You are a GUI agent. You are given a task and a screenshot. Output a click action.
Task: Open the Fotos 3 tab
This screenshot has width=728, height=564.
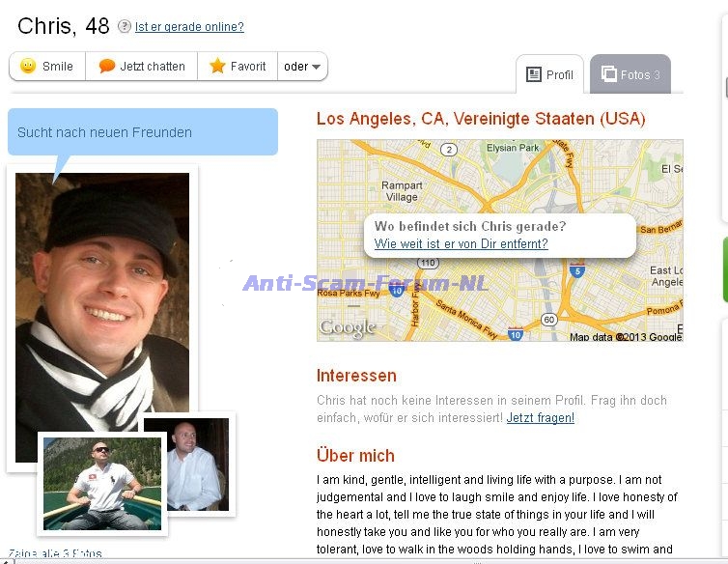(x=630, y=74)
